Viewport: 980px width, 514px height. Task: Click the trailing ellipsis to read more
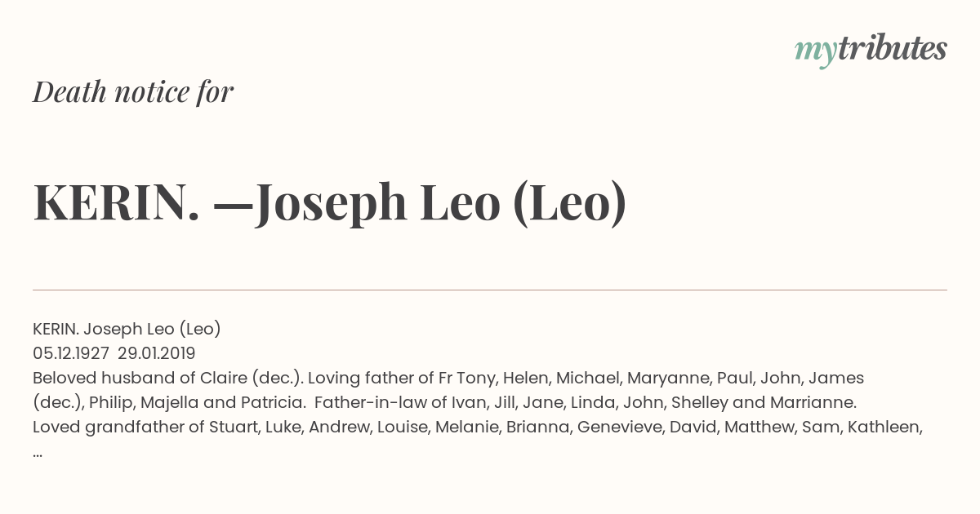(38, 451)
